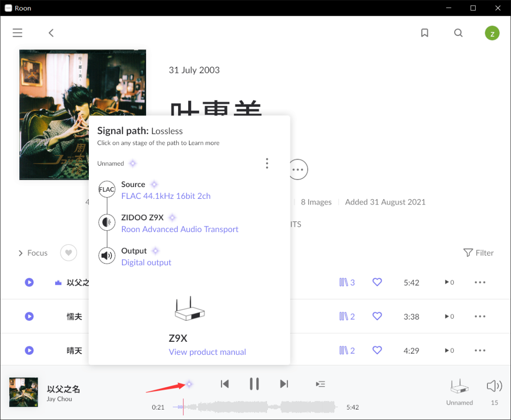Click the FLAC 44.1kHz 16bit 2ch link
Viewport: 511px width, 420px height.
coord(166,196)
